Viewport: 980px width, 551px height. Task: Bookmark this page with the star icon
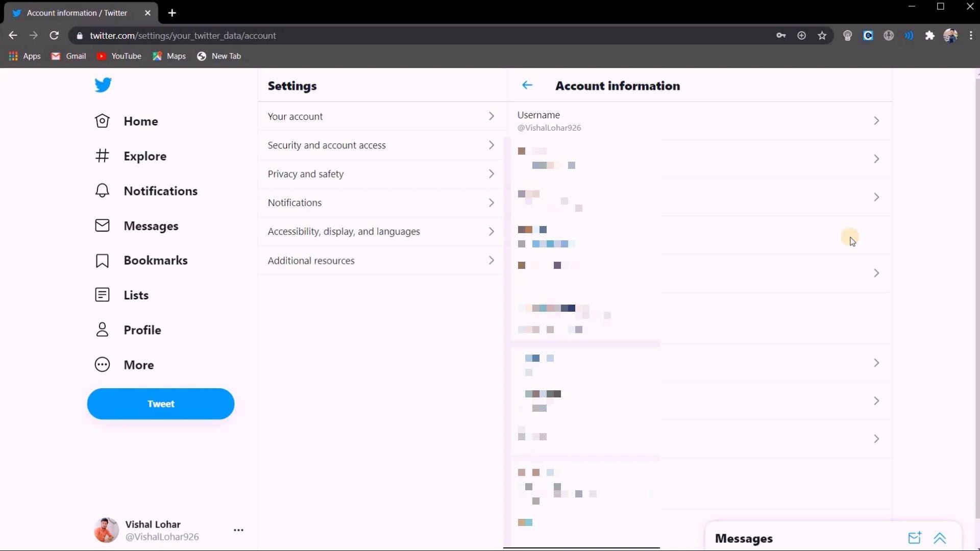[x=822, y=36]
